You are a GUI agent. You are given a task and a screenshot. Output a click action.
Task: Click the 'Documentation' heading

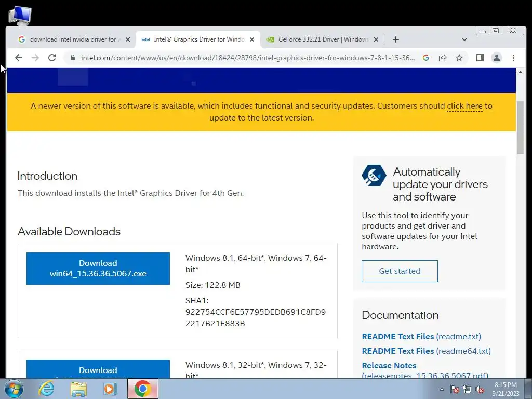(x=400, y=315)
